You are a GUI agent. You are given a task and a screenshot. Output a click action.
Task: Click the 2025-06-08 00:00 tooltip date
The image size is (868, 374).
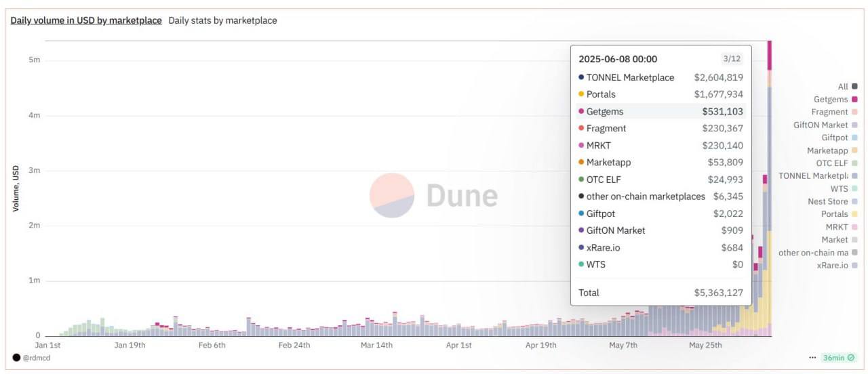[618, 59]
